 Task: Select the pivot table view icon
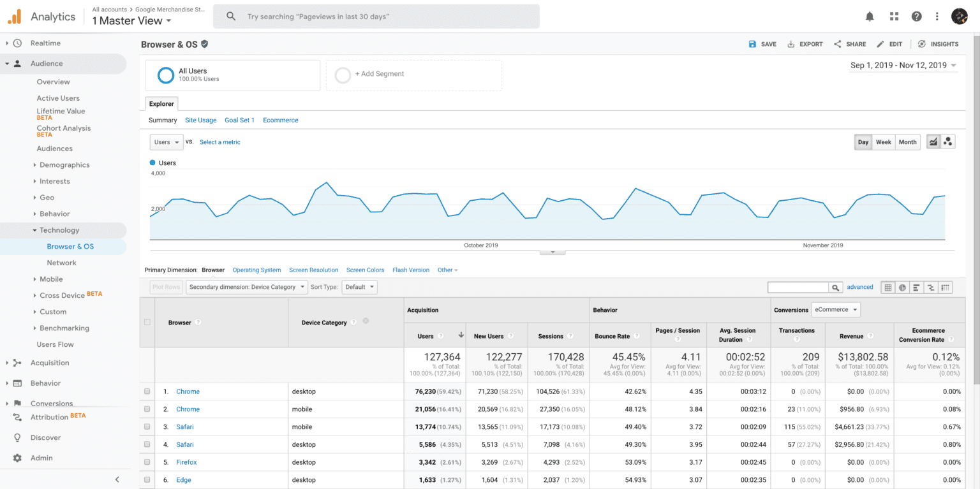pos(945,288)
